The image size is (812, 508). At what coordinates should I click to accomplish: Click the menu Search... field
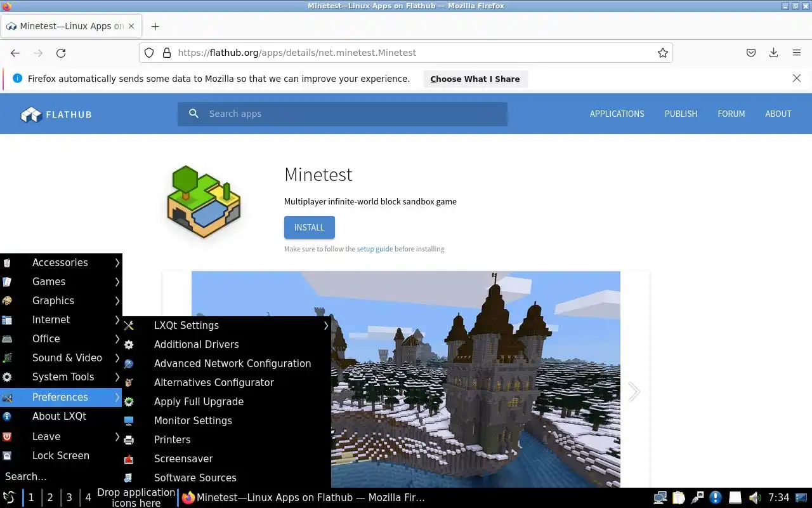pos(61,476)
